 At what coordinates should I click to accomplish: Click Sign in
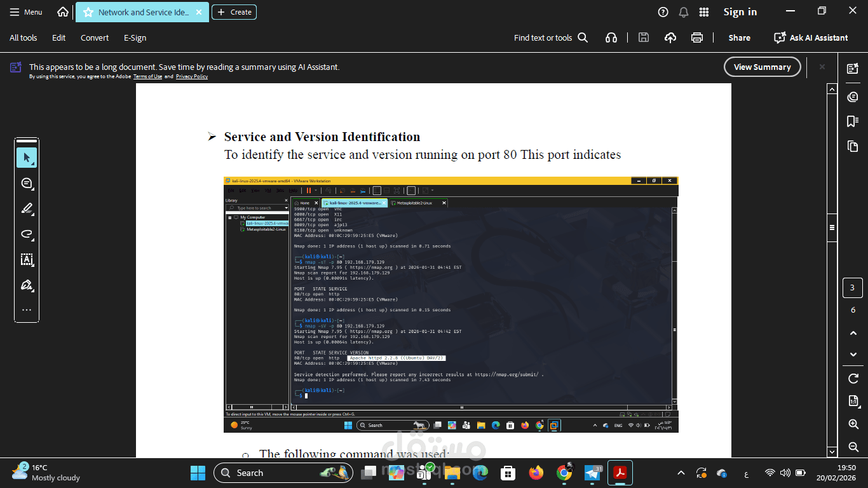pyautogui.click(x=740, y=12)
